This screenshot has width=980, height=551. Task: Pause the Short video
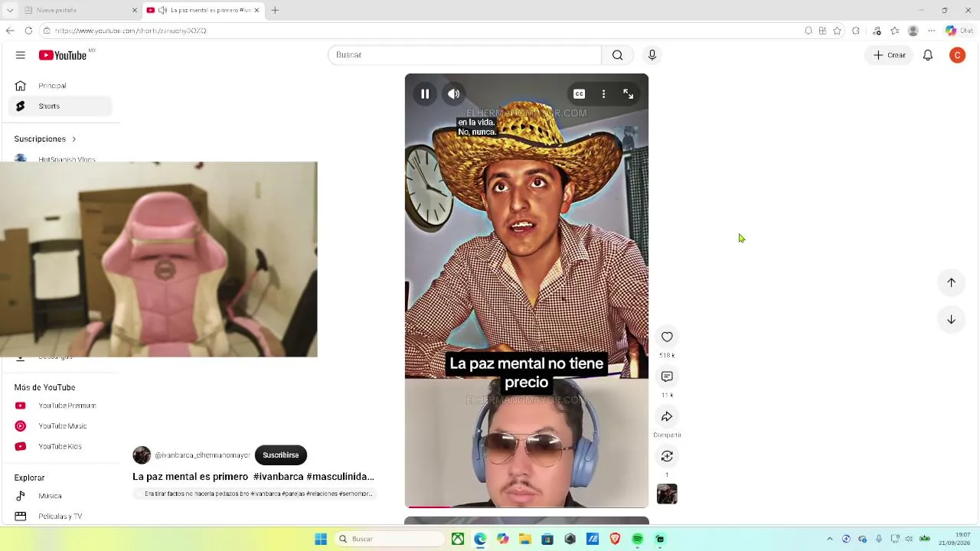[x=425, y=94]
